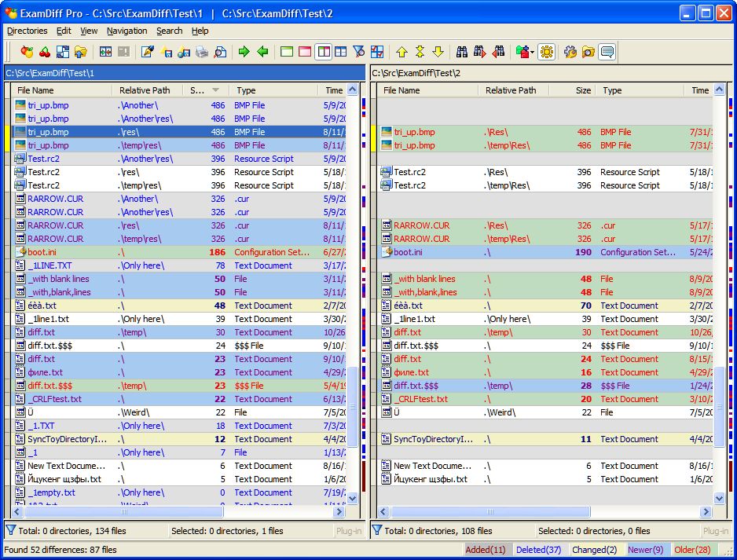Click the Save As icon with globe

pos(184,52)
